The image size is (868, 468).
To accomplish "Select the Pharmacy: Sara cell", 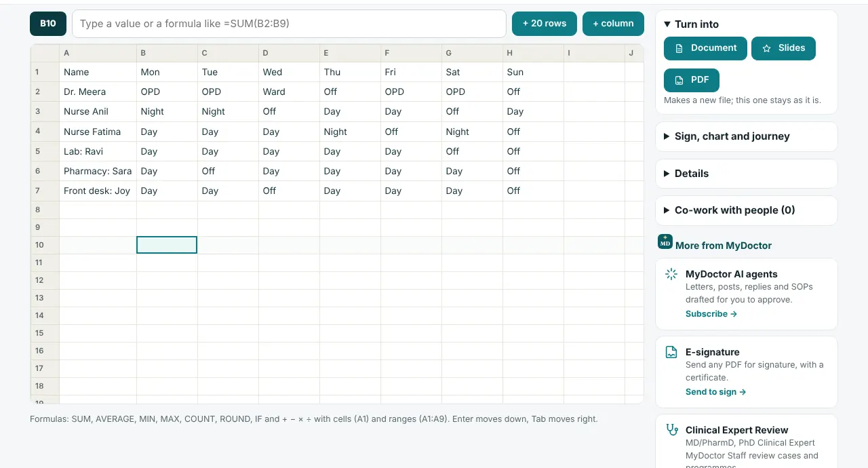I will pyautogui.click(x=98, y=171).
